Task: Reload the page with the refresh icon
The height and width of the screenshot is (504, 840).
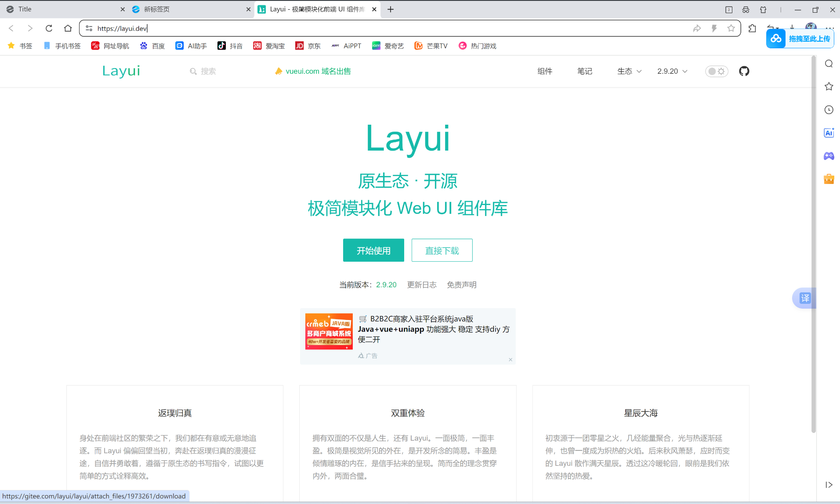Action: pos(49,29)
